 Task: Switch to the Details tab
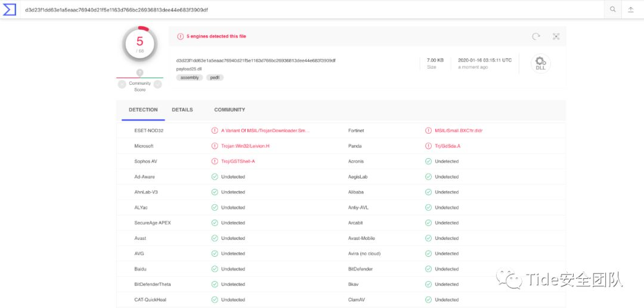[x=182, y=110]
